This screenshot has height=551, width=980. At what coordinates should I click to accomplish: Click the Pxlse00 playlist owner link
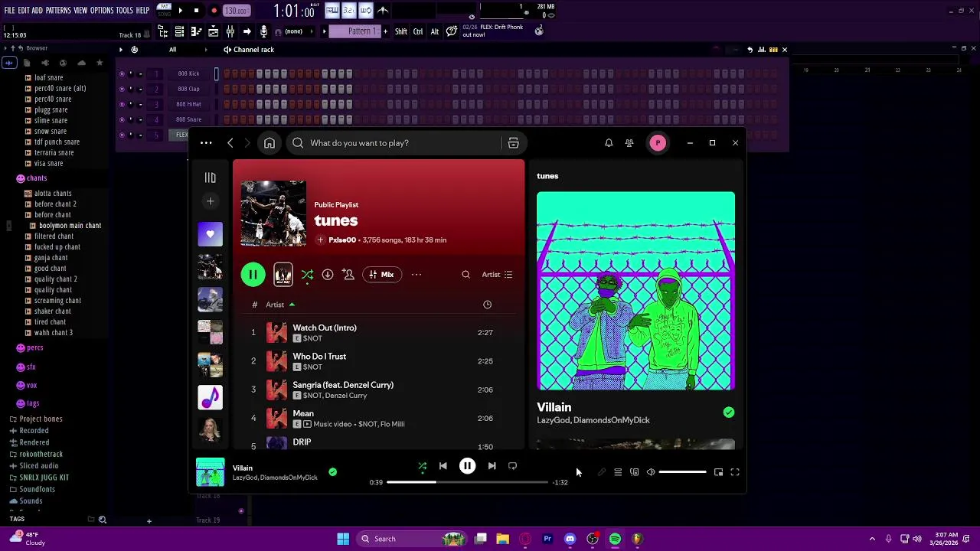342,240
